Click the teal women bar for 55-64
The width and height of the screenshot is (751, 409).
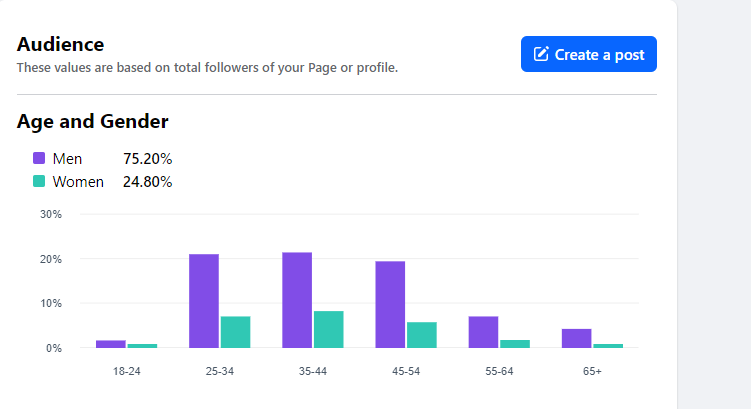(515, 344)
